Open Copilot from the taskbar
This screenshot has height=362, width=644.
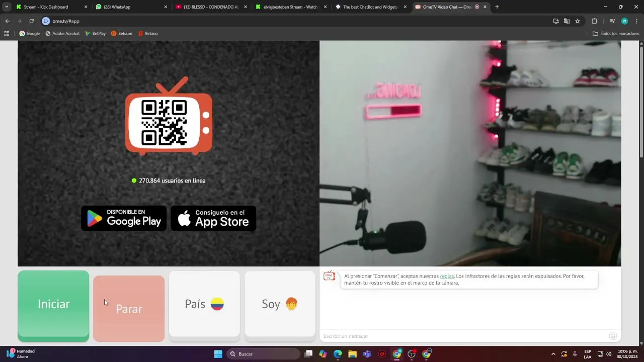[323, 354]
